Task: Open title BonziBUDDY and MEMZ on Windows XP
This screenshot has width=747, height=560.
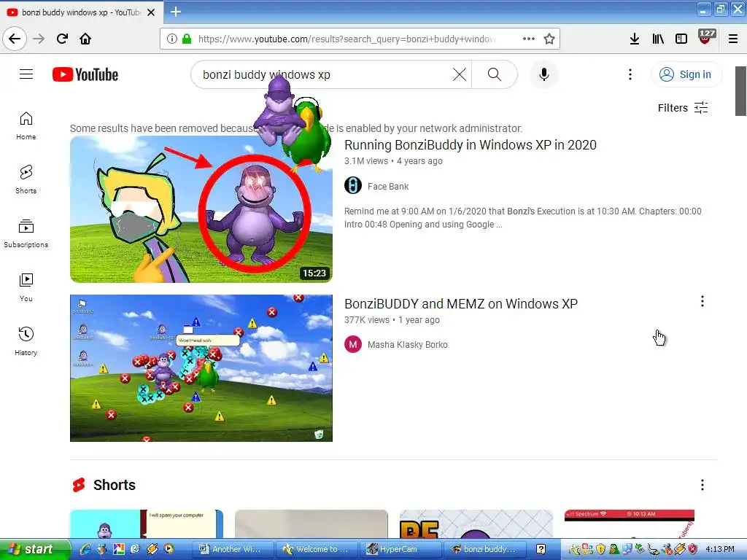Action: pos(461,304)
